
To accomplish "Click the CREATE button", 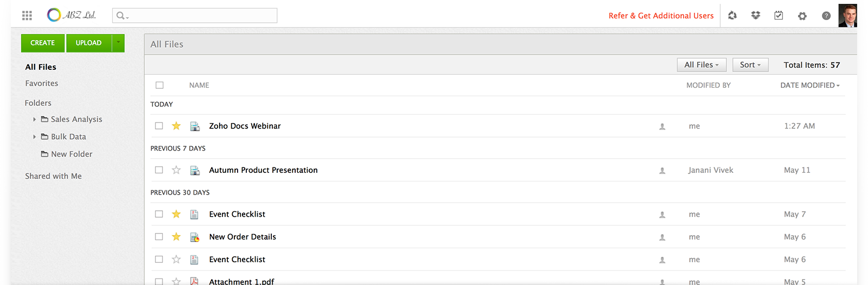I will click(x=43, y=43).
